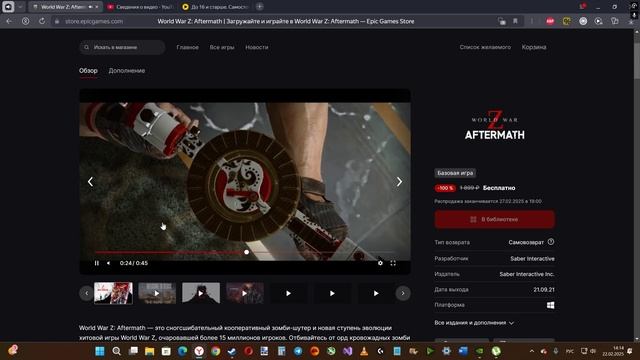Click the browser back arrow
Viewport: 640px width, 360px height.
tap(9, 21)
